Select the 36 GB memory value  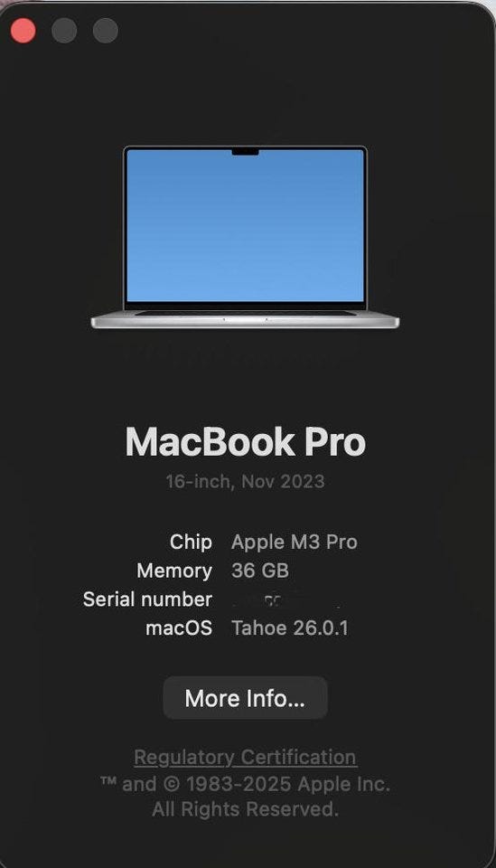click(x=260, y=571)
